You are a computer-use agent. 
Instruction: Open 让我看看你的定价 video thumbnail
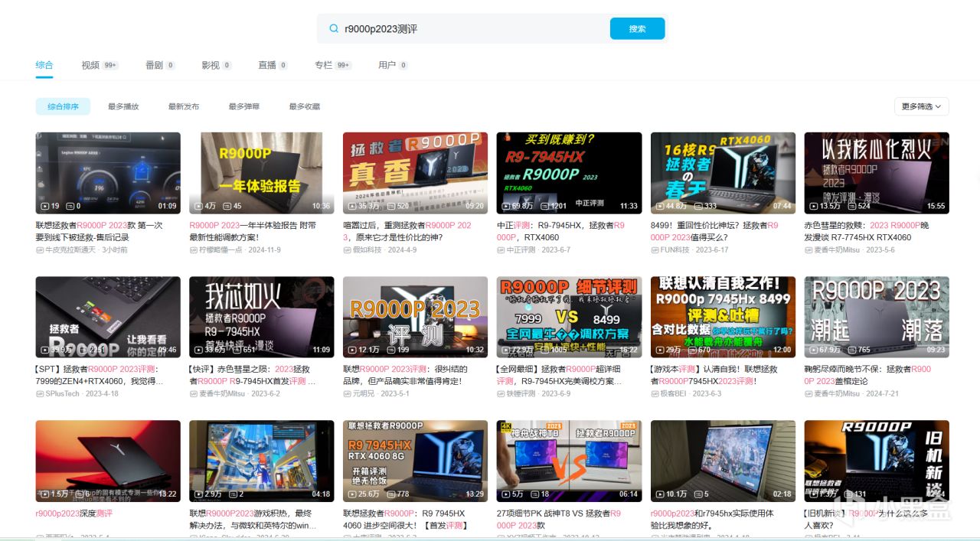[108, 317]
